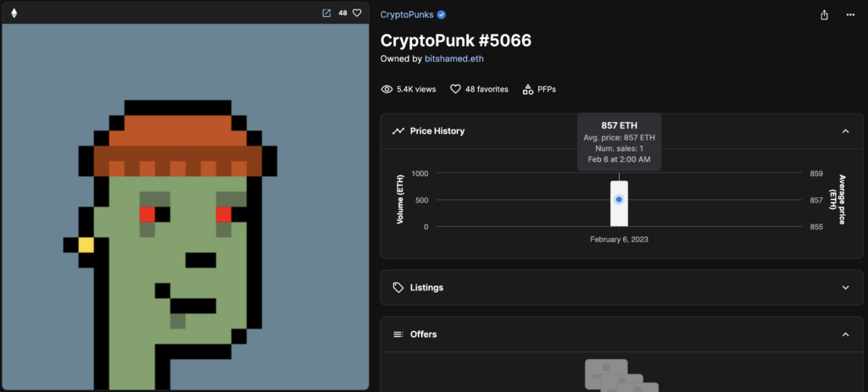Screen dimensions: 868x392
Task: Click the share icon at top right
Action: pos(824,14)
